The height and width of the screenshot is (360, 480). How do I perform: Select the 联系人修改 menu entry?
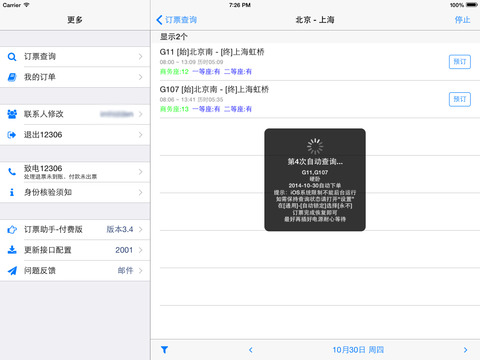click(x=75, y=114)
